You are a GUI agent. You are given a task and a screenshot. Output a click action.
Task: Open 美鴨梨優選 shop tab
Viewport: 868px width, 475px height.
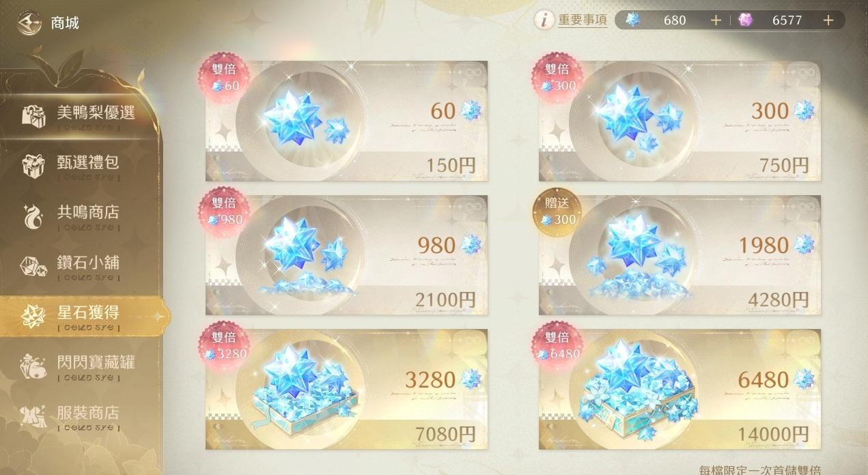(x=79, y=116)
